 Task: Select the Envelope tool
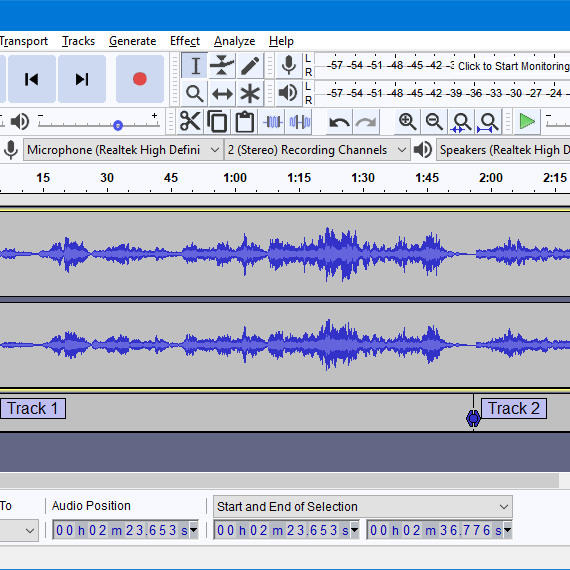pos(222,65)
